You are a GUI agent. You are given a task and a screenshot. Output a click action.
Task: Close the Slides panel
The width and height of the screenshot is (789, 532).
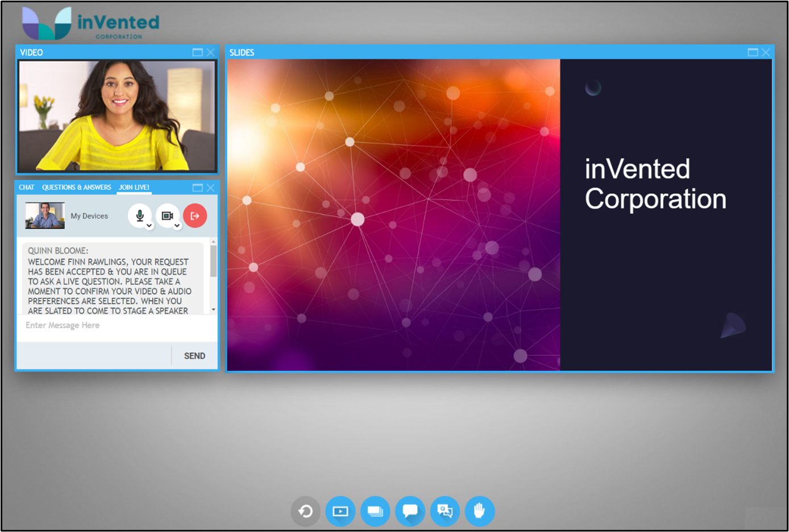click(x=766, y=52)
